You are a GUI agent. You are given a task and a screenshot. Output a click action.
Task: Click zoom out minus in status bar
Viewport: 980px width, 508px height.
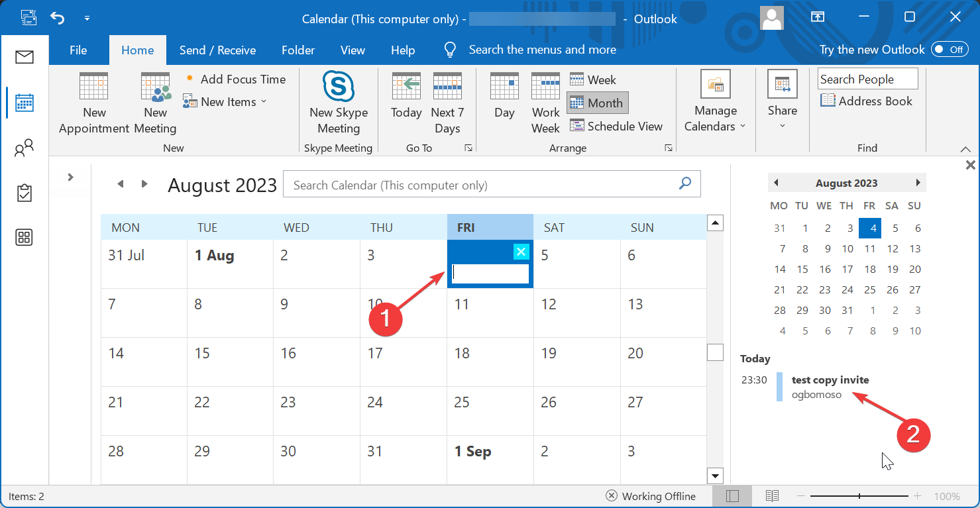tap(801, 496)
